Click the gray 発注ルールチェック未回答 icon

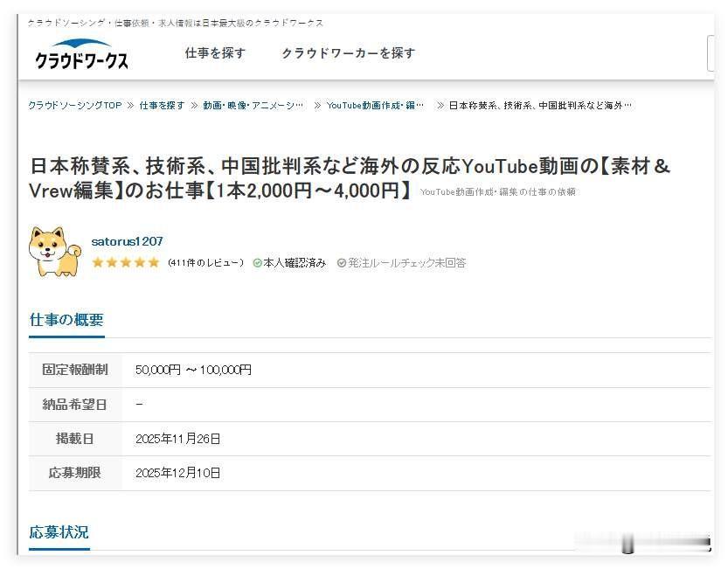click(x=341, y=261)
